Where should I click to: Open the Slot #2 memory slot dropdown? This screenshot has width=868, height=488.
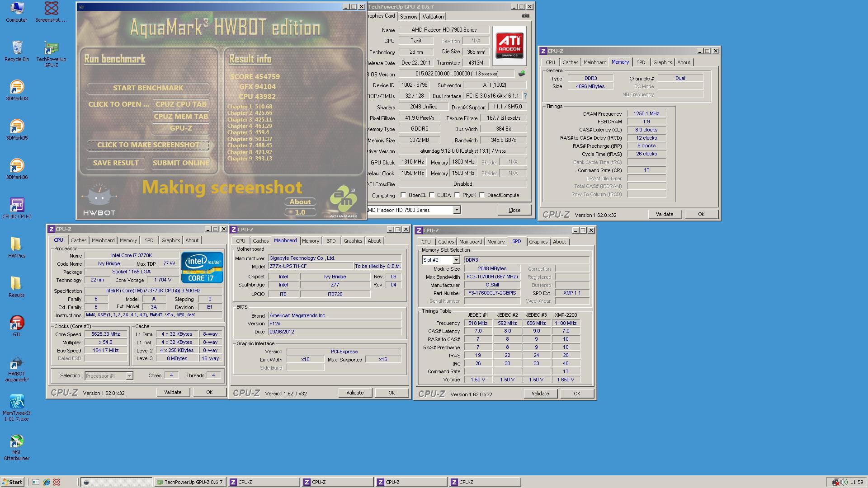(456, 260)
